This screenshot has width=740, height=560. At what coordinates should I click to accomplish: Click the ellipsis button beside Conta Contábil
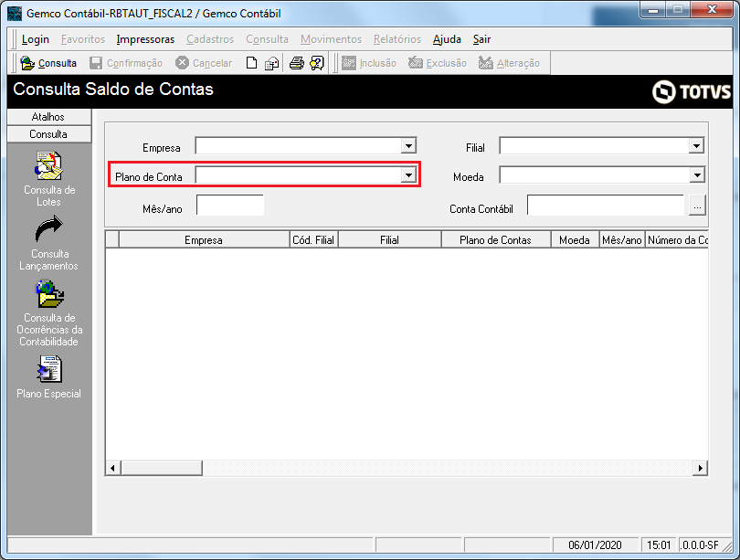[x=698, y=206]
